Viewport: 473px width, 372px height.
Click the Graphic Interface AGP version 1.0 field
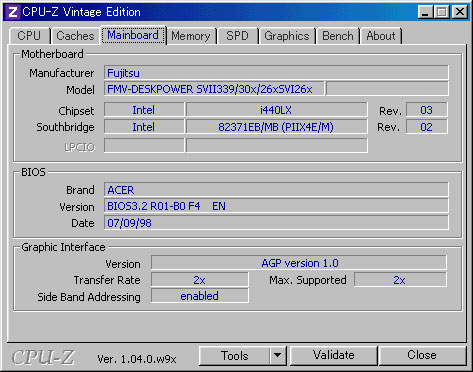coord(299,263)
